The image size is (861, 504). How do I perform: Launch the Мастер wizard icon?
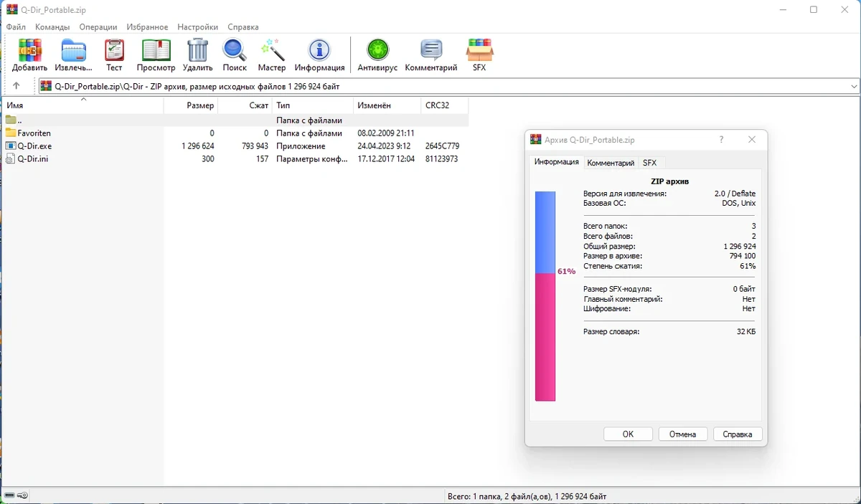(272, 50)
